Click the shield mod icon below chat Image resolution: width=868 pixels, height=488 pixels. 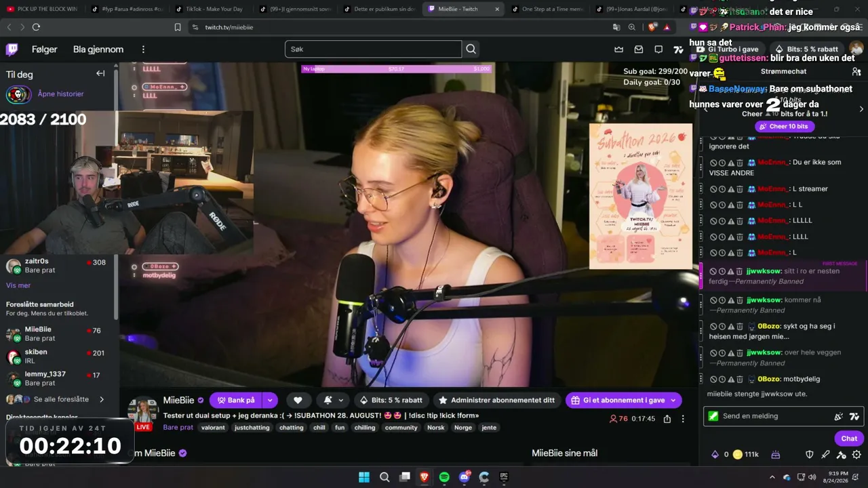[x=809, y=455]
